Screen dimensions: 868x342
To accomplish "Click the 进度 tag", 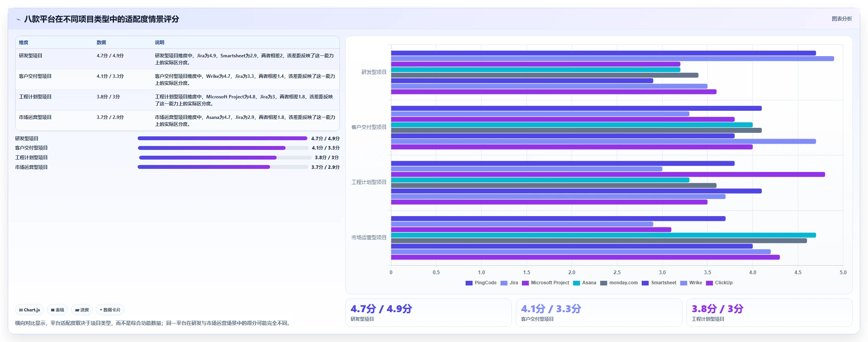I will click(x=82, y=310).
